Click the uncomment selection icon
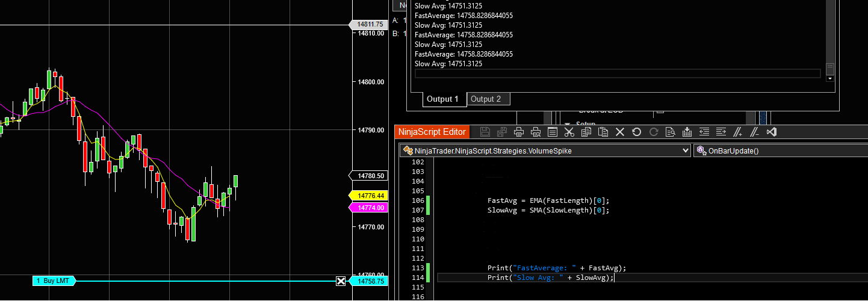The height and width of the screenshot is (301, 868). [755, 132]
